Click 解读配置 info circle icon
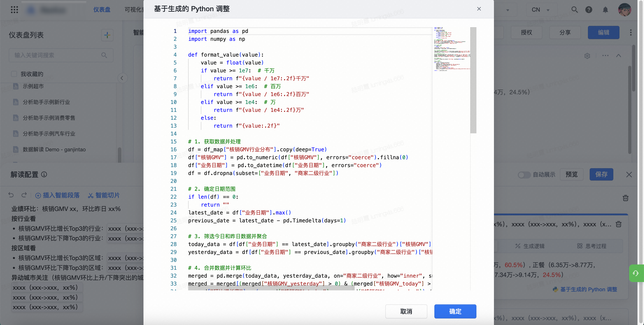This screenshot has height=325, width=644. pos(44,174)
